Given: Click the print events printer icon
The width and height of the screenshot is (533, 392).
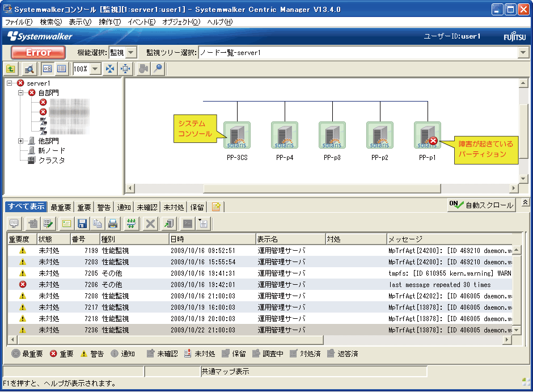Looking at the screenshot, I should 113,224.
